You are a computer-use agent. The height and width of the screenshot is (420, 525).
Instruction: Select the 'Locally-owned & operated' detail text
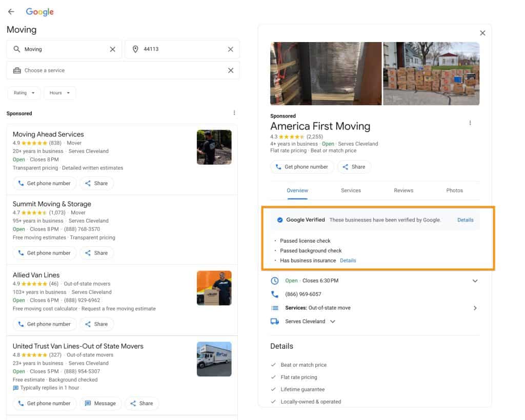(x=311, y=402)
